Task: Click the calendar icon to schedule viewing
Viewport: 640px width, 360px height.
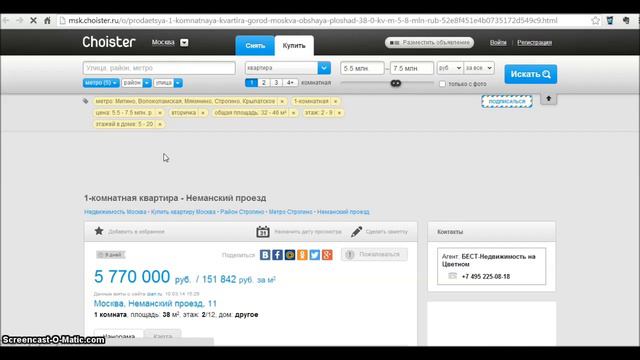Action: click(263, 231)
